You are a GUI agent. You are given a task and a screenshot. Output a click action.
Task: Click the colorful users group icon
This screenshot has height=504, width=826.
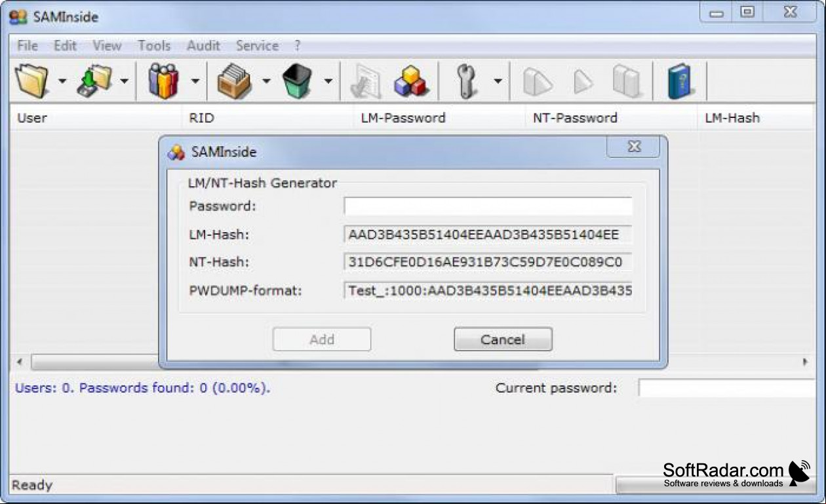pos(164,81)
